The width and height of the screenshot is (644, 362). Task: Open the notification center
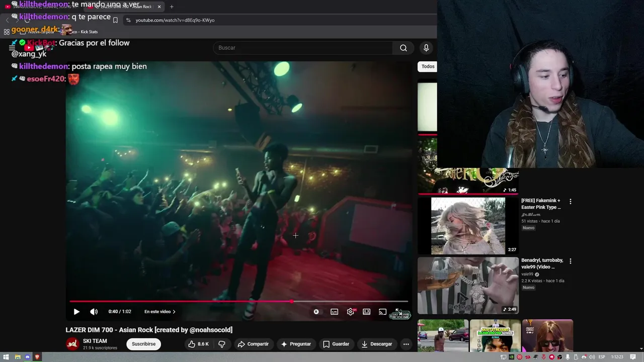pos(633,357)
